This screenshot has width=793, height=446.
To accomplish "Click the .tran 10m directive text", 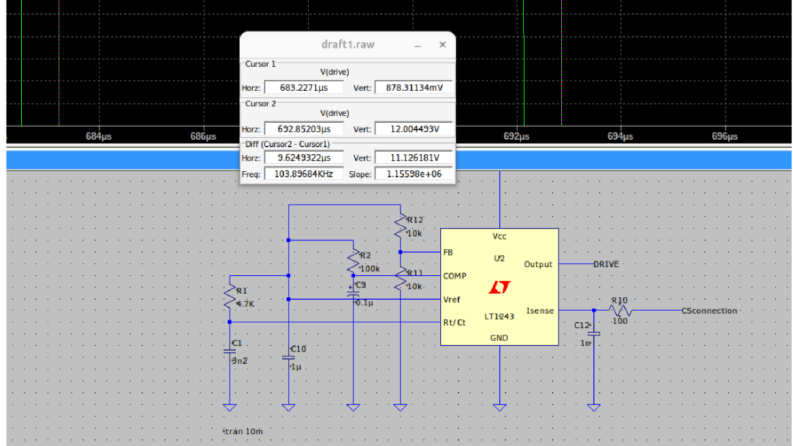I will 243,431.
